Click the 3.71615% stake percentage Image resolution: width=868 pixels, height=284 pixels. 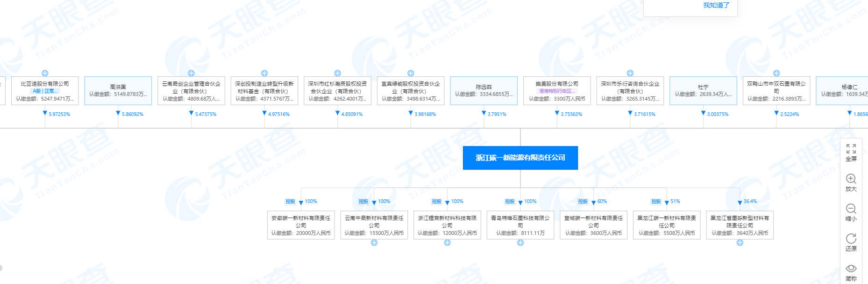tap(645, 114)
